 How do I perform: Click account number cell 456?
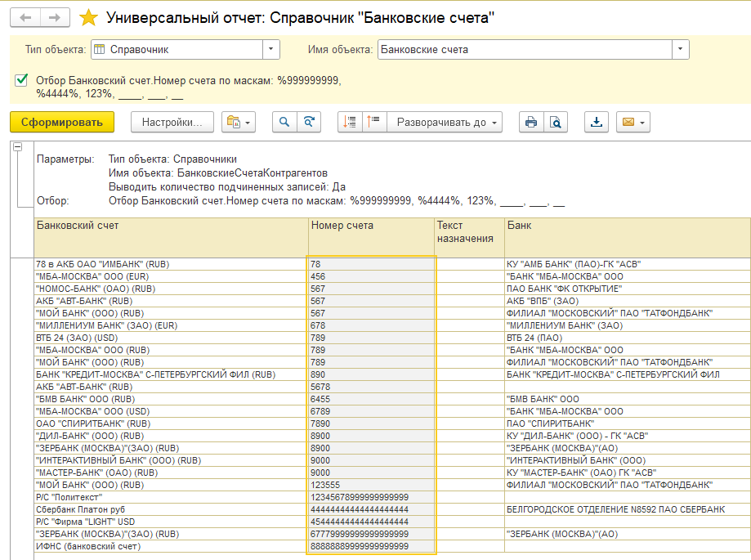[x=371, y=276]
